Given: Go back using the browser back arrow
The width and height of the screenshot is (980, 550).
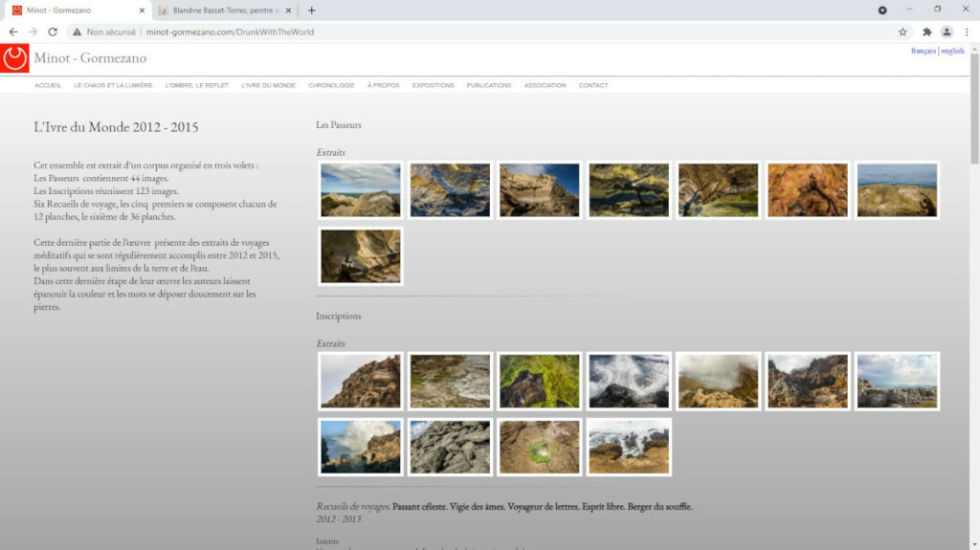Looking at the screenshot, I should pyautogui.click(x=13, y=32).
